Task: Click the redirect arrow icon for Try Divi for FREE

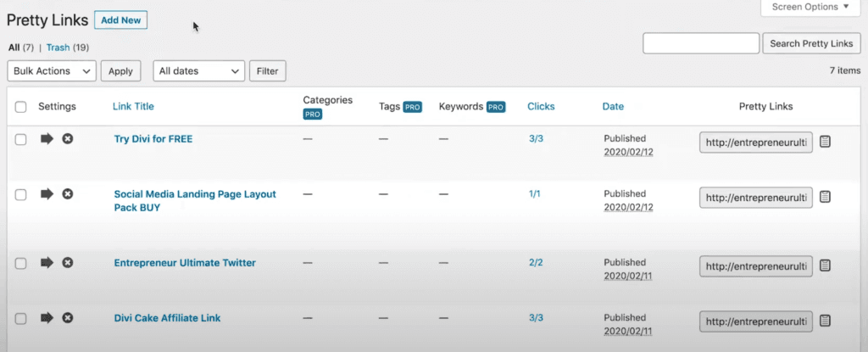Action: pyautogui.click(x=47, y=139)
